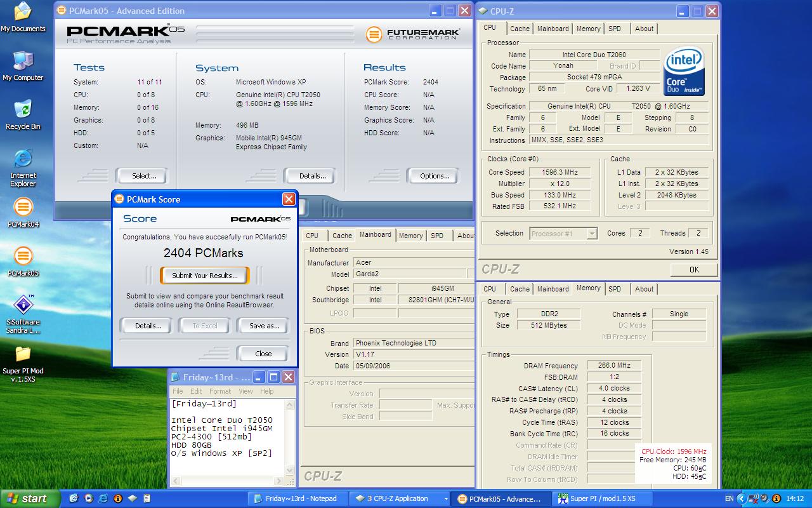Open Help menu in Notepad
The height and width of the screenshot is (508, 812).
pos(266,391)
